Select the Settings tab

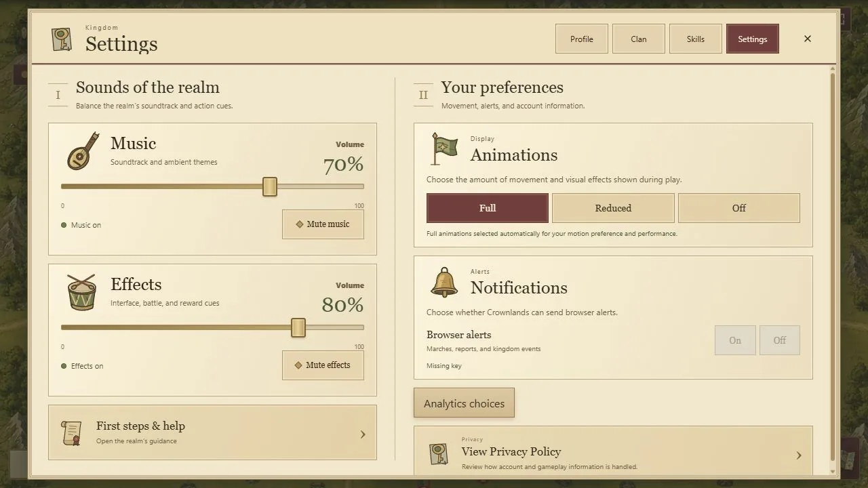(753, 39)
